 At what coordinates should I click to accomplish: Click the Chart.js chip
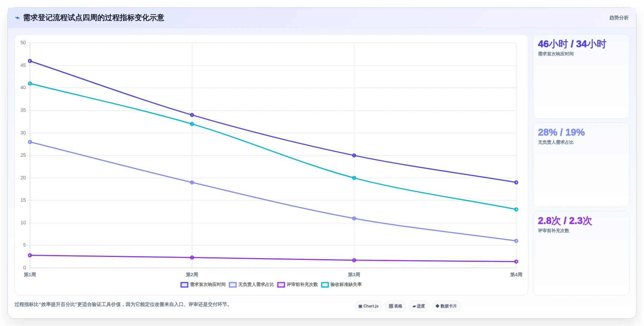(368, 306)
